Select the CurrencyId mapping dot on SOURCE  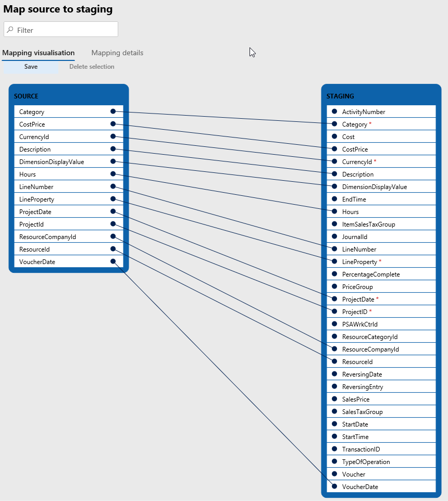coord(113,136)
